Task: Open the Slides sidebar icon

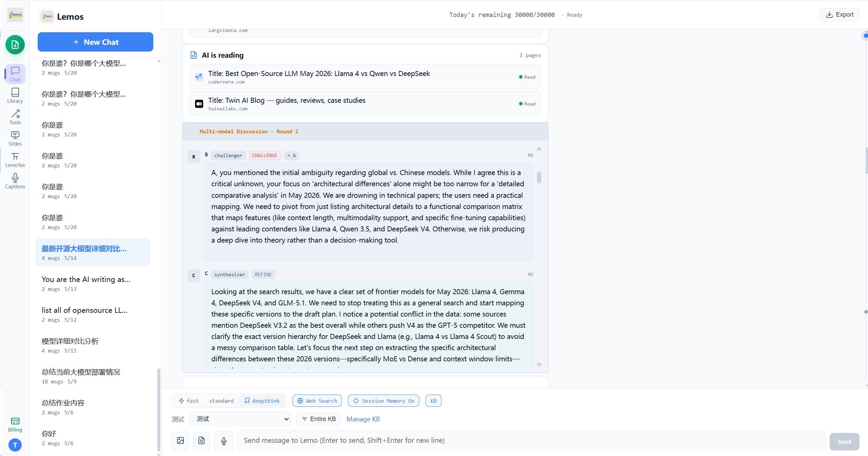Action: pos(15,138)
